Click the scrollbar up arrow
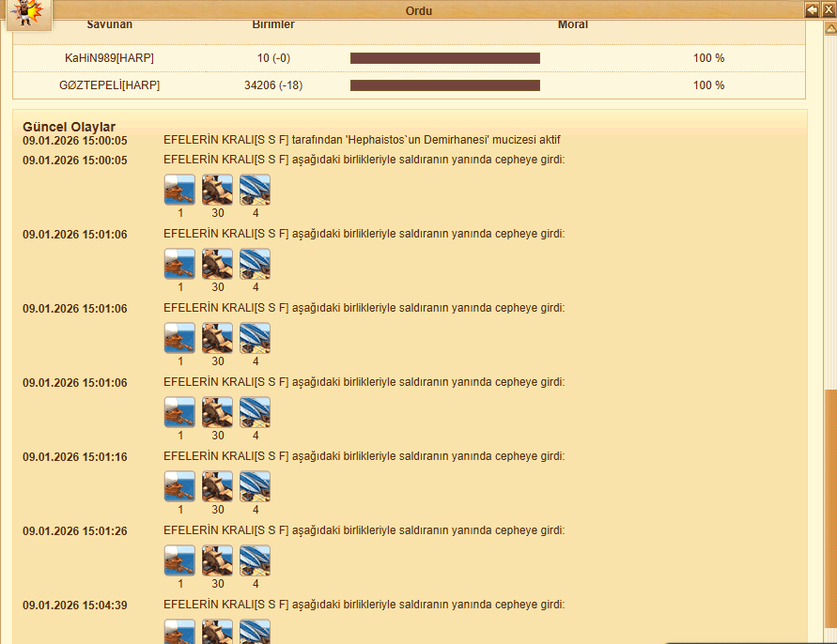The image size is (837, 644). coord(830,28)
